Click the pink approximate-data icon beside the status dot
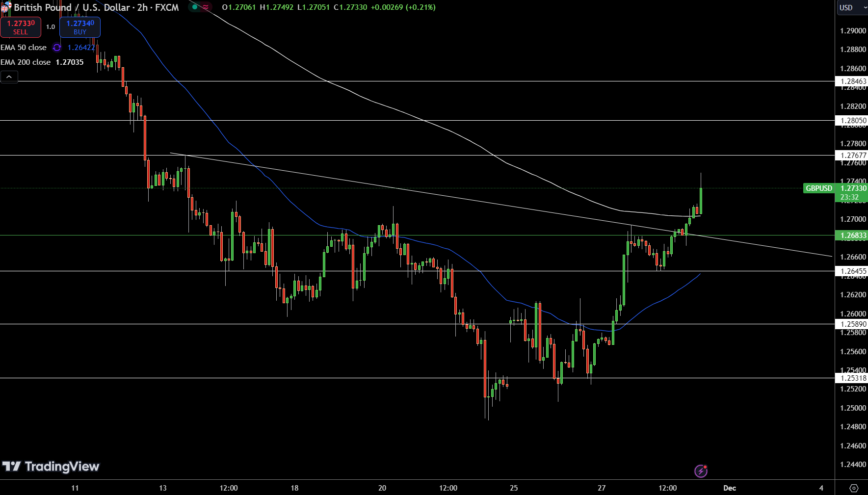The image size is (868, 495). [206, 7]
